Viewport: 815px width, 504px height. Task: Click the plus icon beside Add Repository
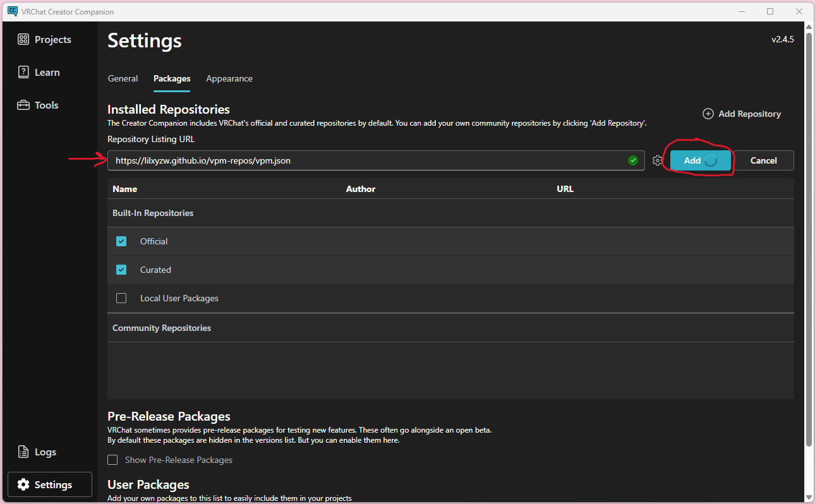(x=708, y=114)
